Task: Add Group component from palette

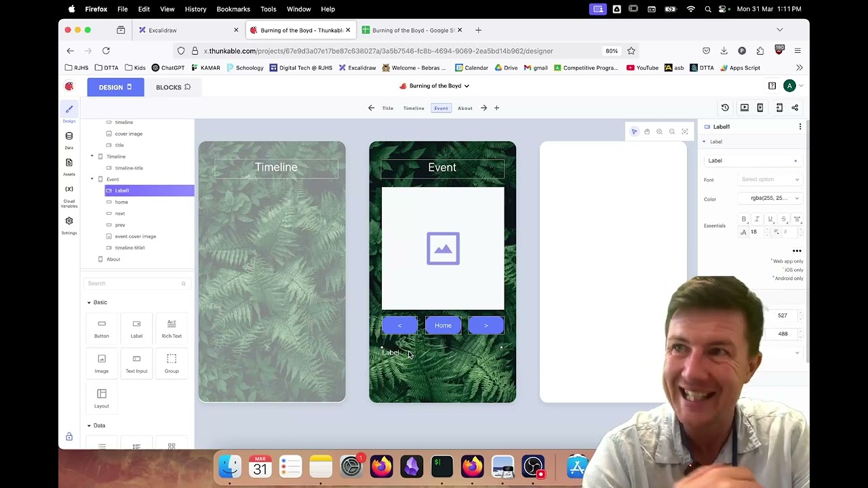Action: click(172, 364)
